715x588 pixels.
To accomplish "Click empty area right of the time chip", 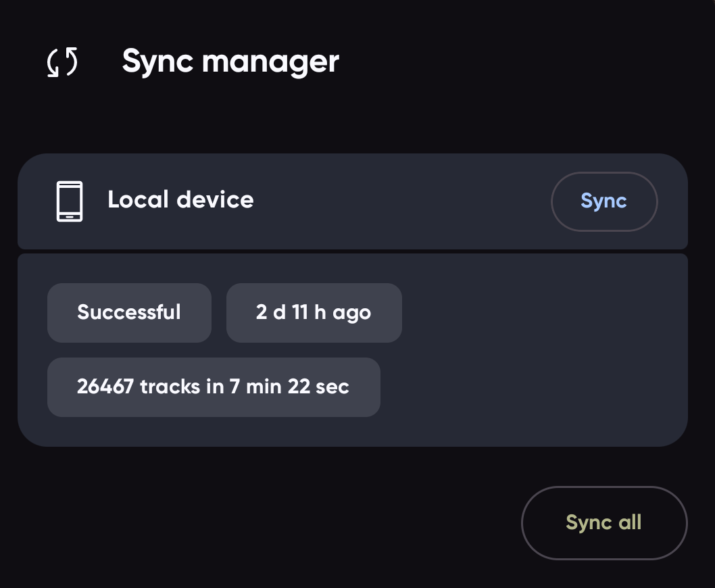I will 541,312.
